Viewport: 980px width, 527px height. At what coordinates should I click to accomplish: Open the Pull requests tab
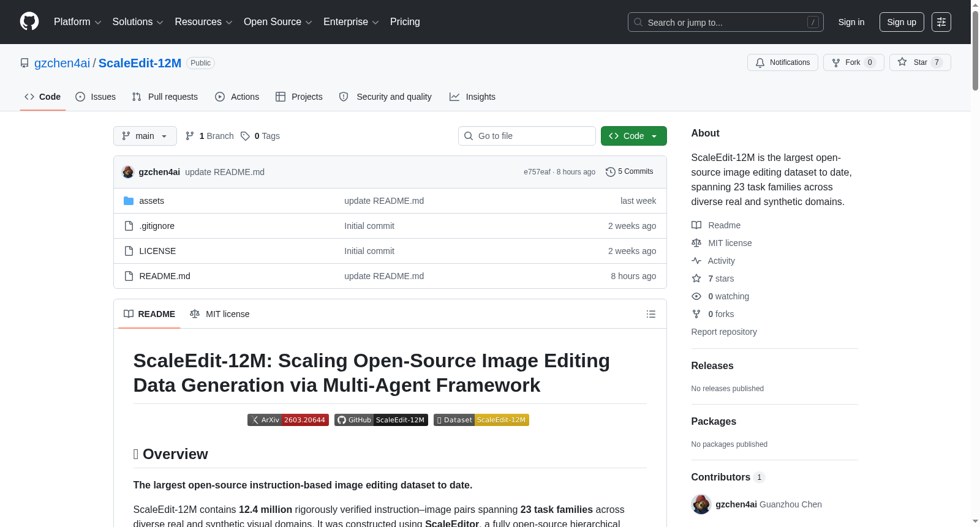(x=165, y=97)
